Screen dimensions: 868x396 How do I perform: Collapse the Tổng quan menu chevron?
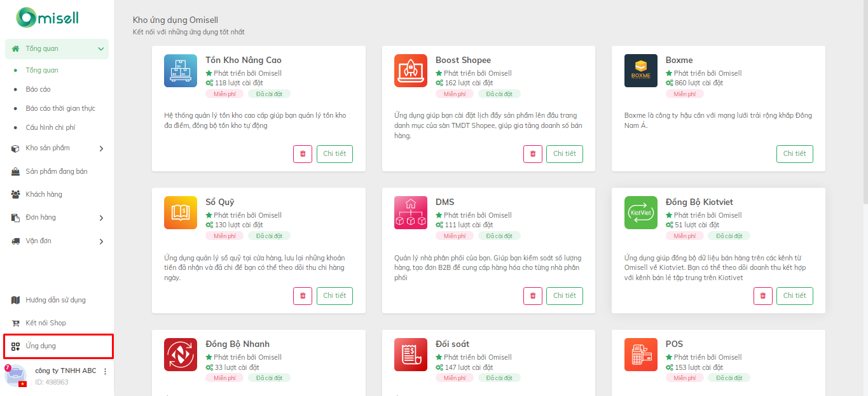tap(101, 49)
